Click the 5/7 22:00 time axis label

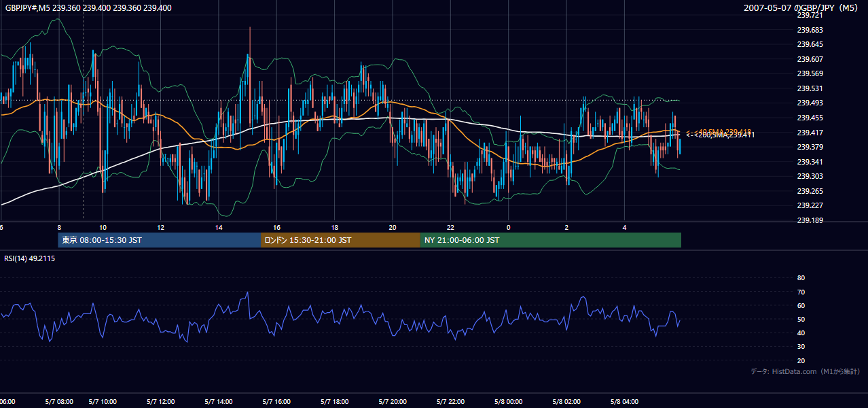450,401
